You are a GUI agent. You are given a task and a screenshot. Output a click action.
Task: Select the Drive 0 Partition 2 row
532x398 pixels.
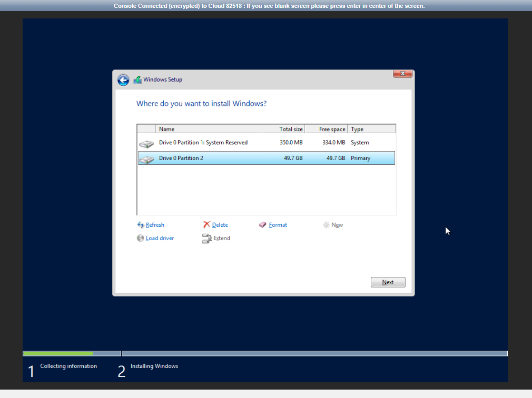tap(267, 158)
